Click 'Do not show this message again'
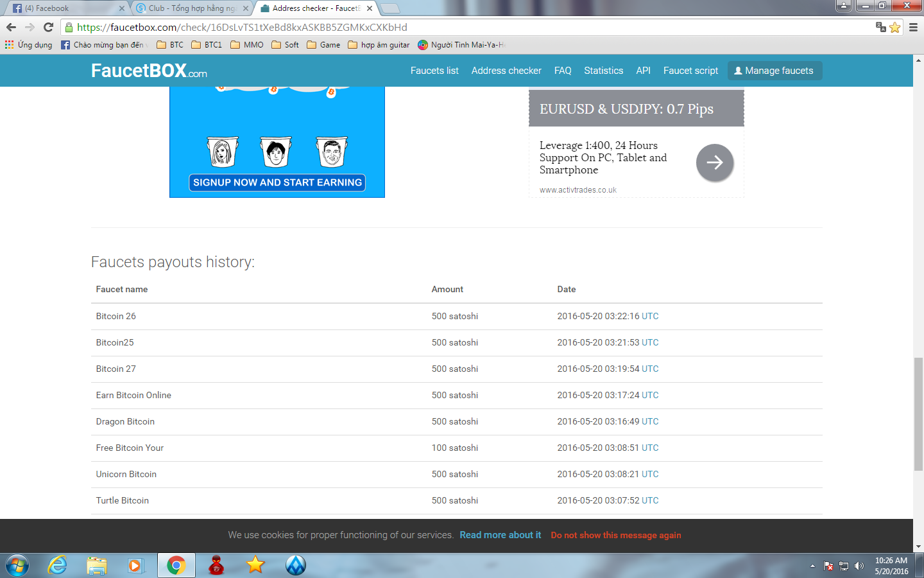 tap(615, 535)
